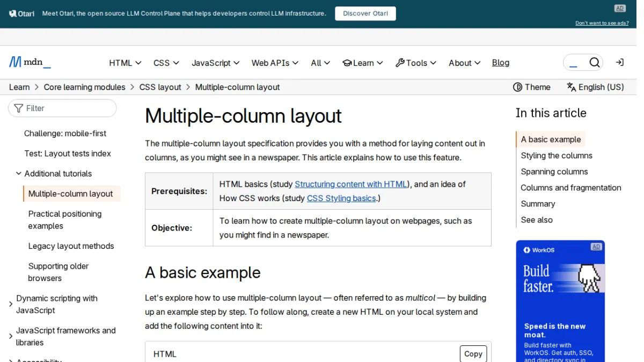Click the MDN logo in the header
The image size is (644, 362).
pyautogui.click(x=30, y=62)
